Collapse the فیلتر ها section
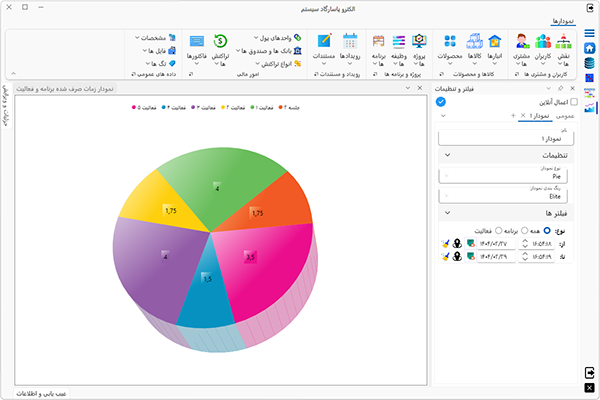Screen dimensions: 600x400 point(446,213)
